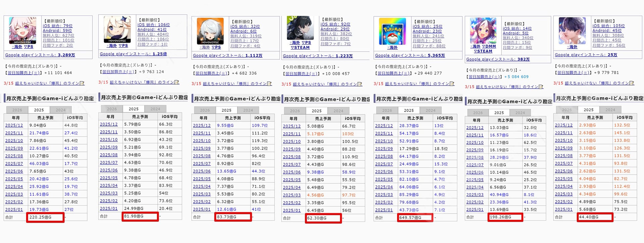Click external-link icon after 爆死 link under +29 440 277

point(452,84)
